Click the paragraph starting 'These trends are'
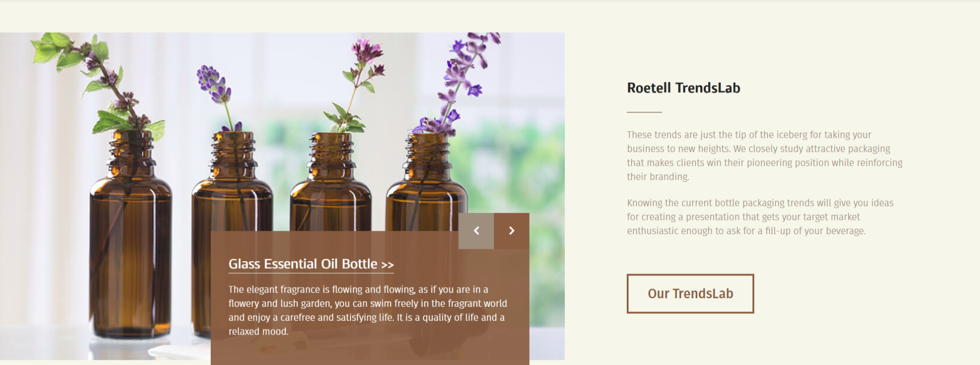Screen dimensions: 980x365 [764, 155]
